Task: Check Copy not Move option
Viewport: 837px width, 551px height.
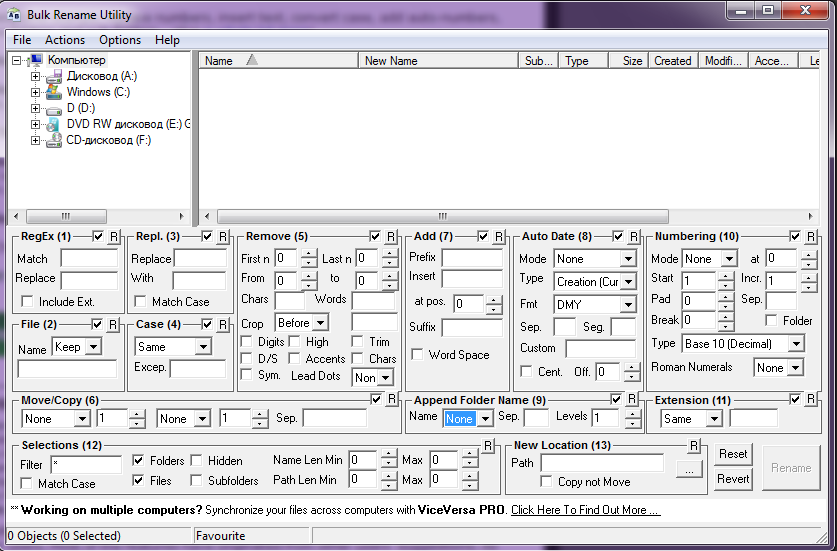Action: (x=546, y=482)
